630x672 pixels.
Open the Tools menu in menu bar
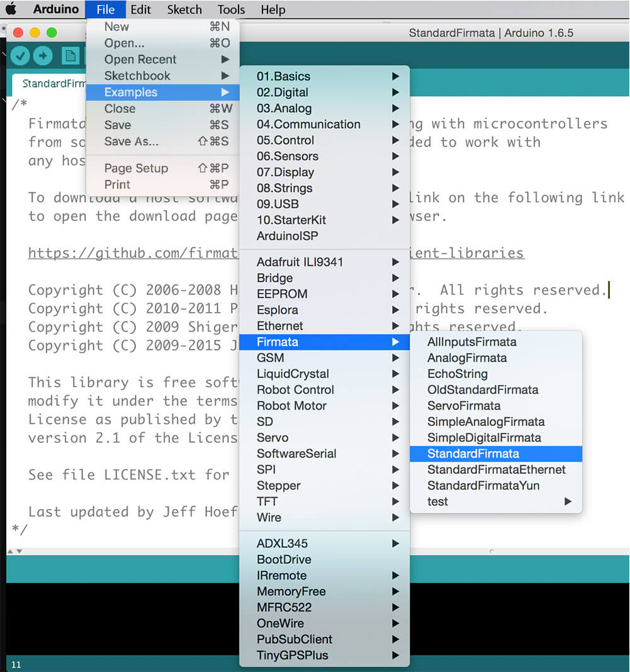pos(231,9)
